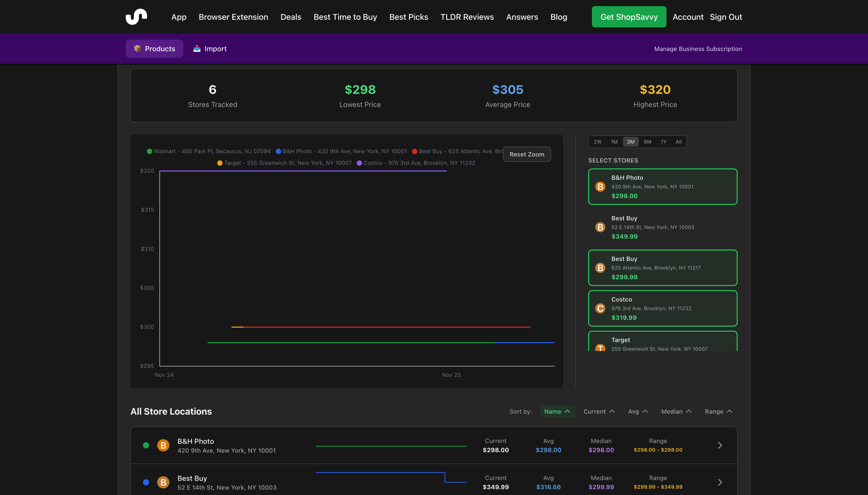Deselect Costco 976 3rd Ave card
This screenshot has height=495, width=868.
pos(662,308)
